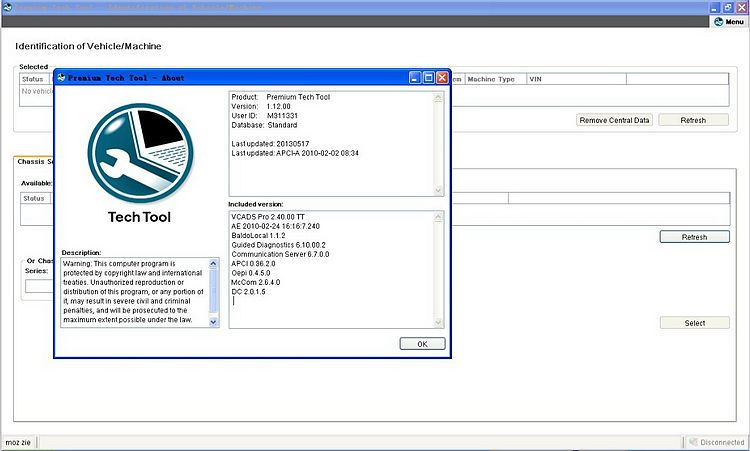Click the Tech Tool wrench logo in About dialog
750x451 pixels.
click(x=140, y=153)
